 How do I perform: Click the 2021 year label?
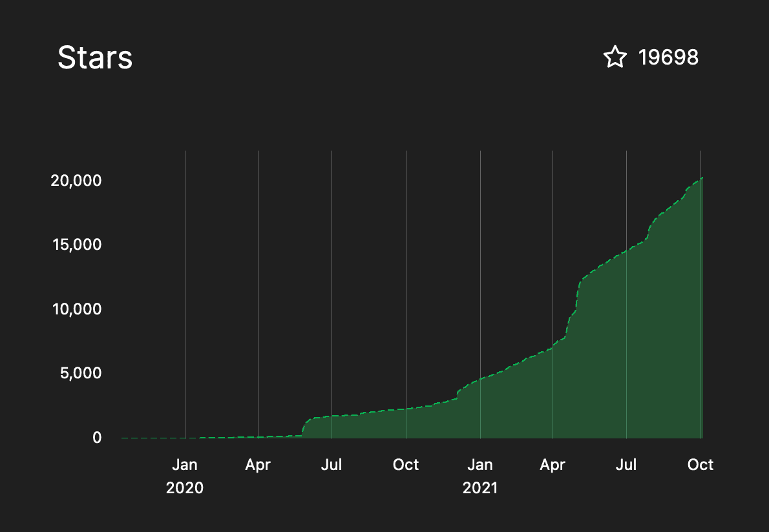pyautogui.click(x=480, y=488)
